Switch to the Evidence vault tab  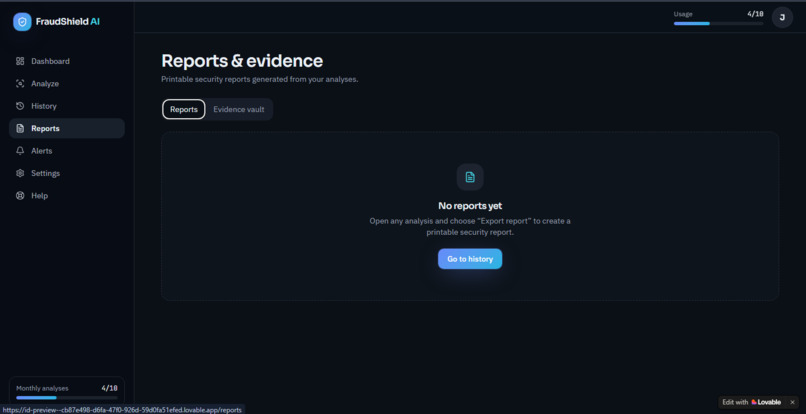[x=239, y=110]
